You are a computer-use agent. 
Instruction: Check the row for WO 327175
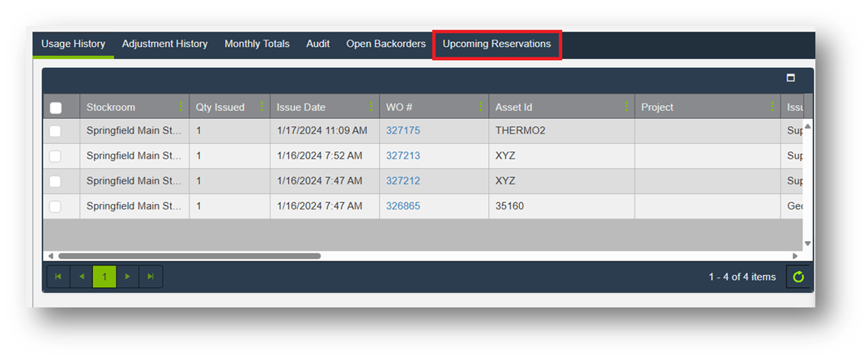click(56, 131)
